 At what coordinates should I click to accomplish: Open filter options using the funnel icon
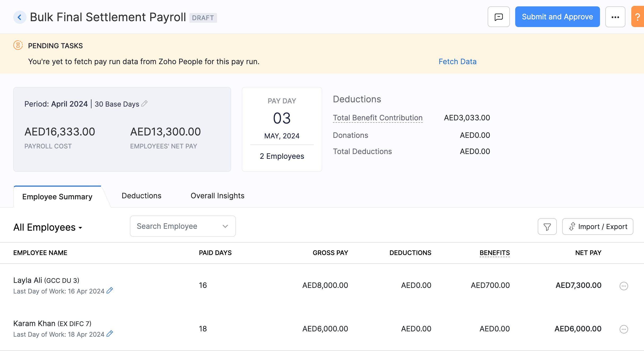point(547,226)
